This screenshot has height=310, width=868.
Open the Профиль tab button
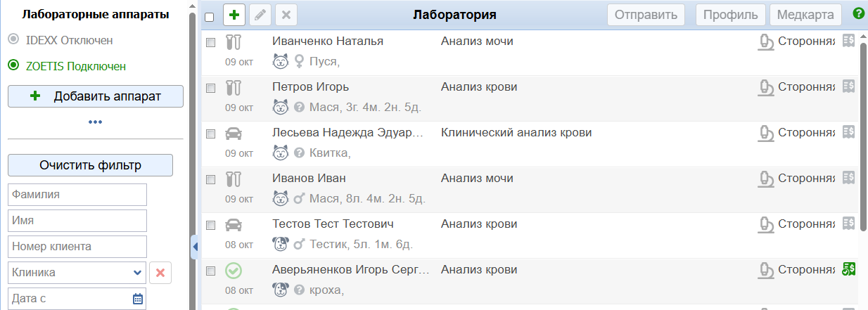(731, 15)
